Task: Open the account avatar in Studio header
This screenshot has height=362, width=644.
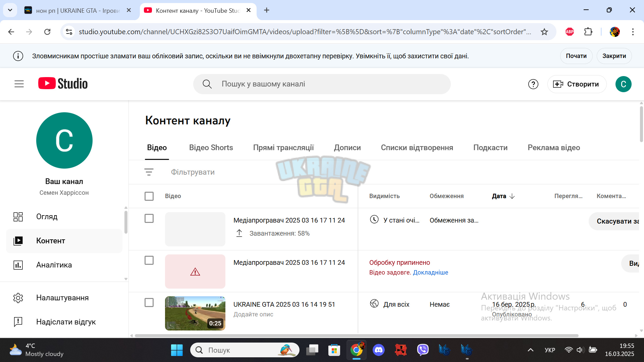Action: coord(623,84)
